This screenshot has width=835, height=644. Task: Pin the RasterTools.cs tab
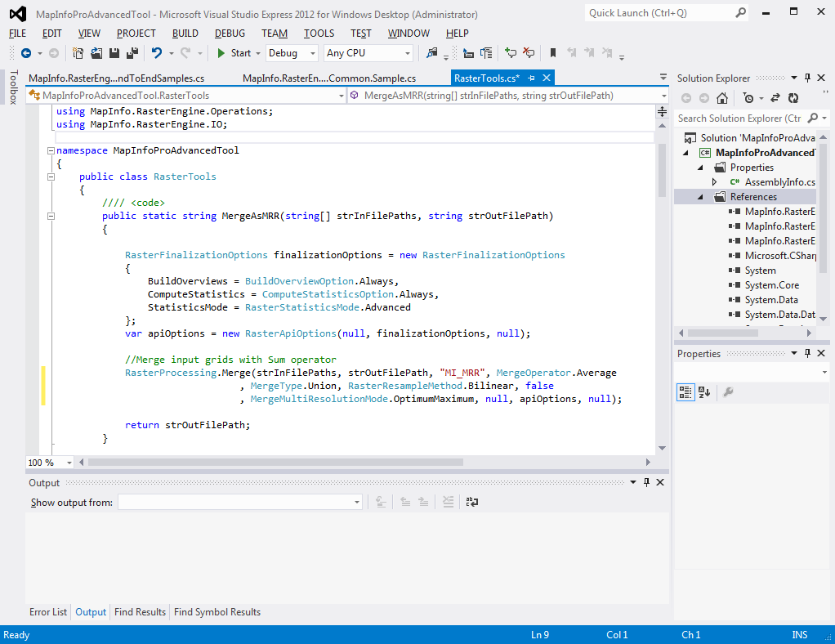click(531, 78)
